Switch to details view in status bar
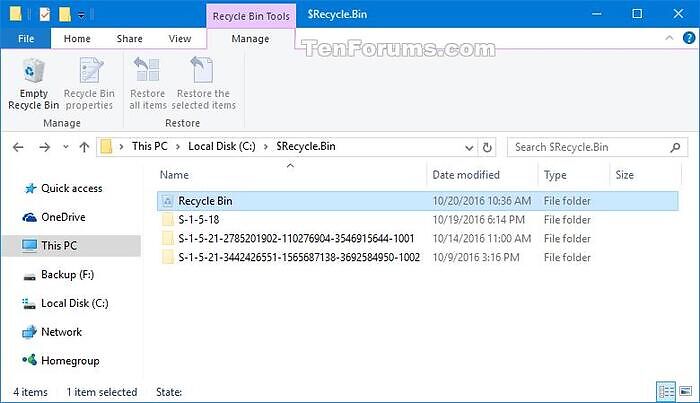The height and width of the screenshot is (403, 700). pyautogui.click(x=665, y=391)
